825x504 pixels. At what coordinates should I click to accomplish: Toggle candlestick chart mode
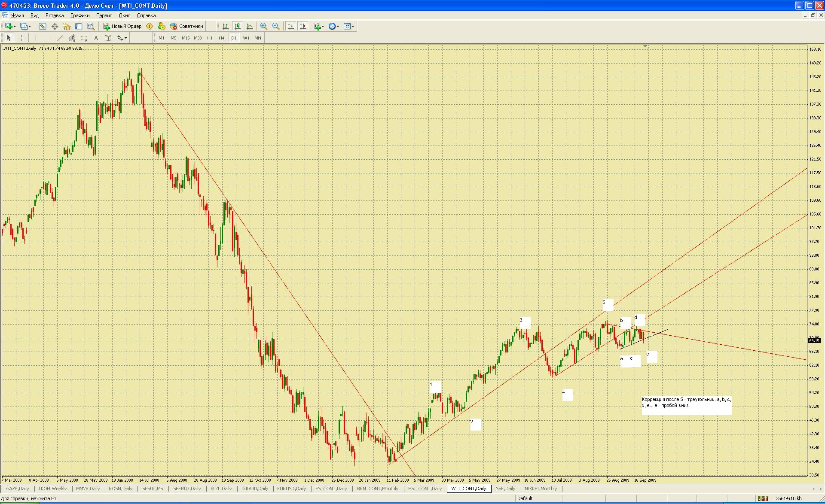[x=238, y=26]
